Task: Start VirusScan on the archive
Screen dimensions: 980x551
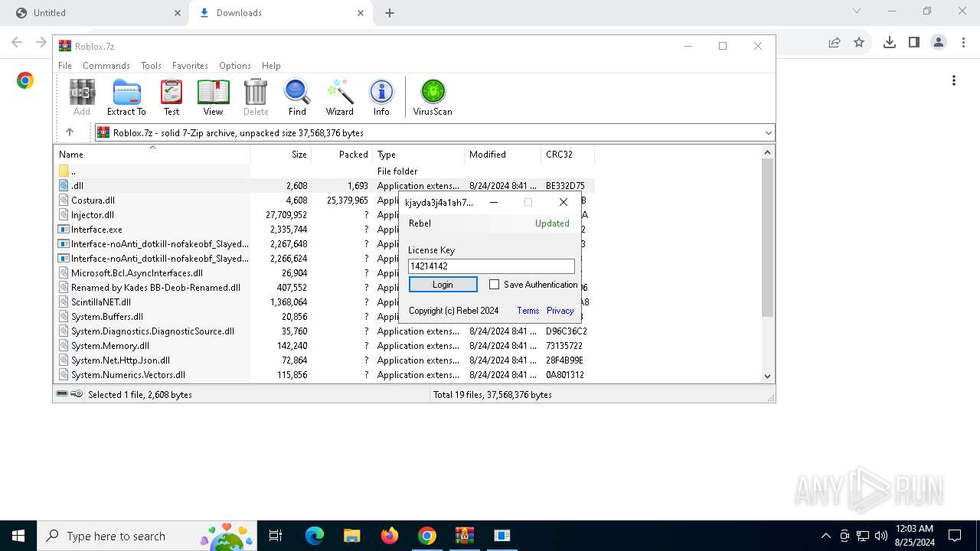Action: coord(433,97)
